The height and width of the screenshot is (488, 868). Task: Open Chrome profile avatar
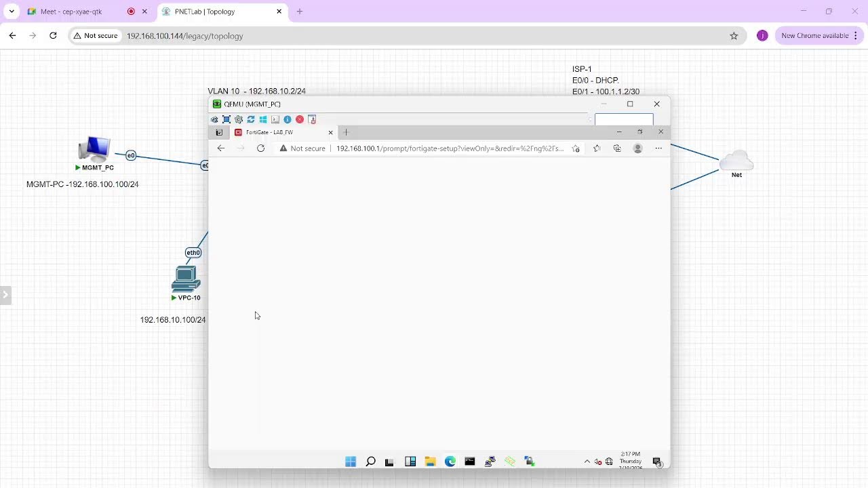point(762,36)
